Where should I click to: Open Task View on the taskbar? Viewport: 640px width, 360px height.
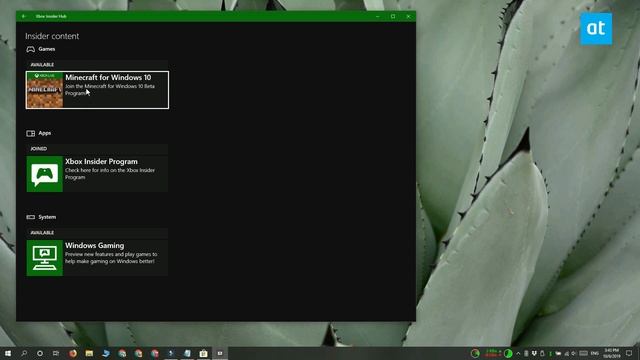tap(56, 353)
